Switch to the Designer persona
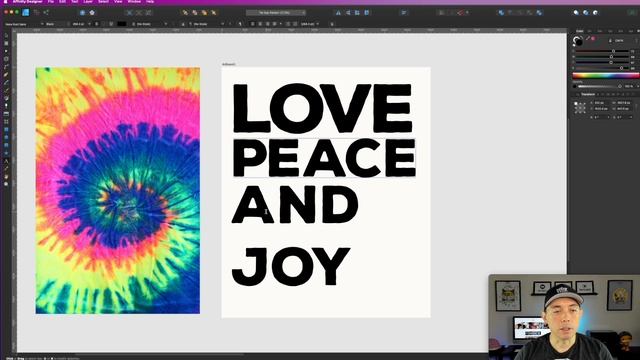Image resolution: width=640 pixels, height=360 pixels. pyautogui.click(x=26, y=13)
